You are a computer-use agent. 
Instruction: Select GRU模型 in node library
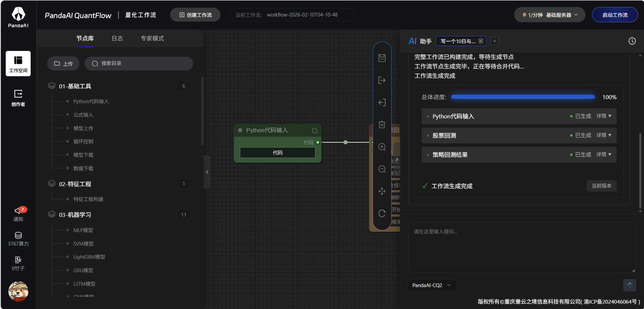coord(83,271)
